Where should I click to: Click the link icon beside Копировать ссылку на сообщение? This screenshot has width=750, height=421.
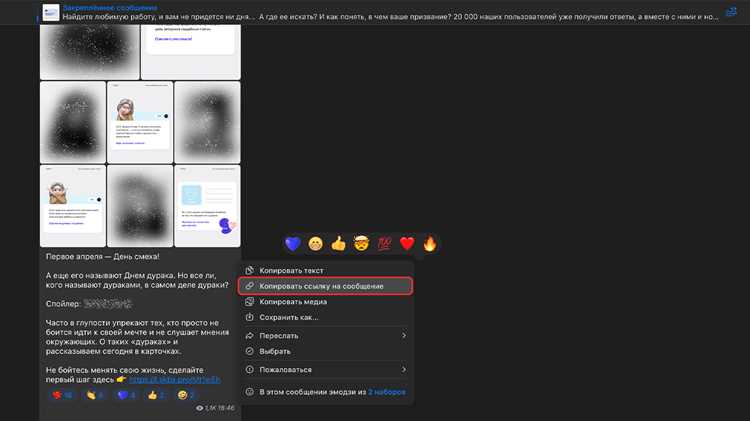249,286
